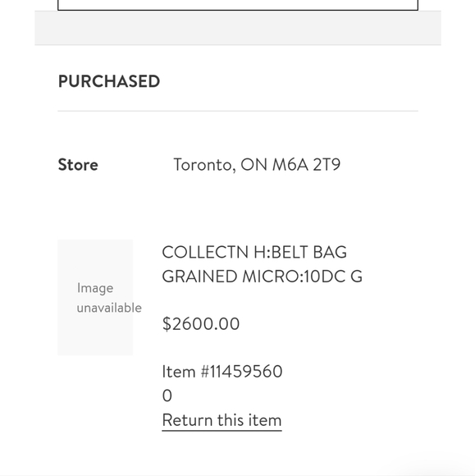Click the bold Store label
Viewport: 475px width, 476px height.
(78, 165)
